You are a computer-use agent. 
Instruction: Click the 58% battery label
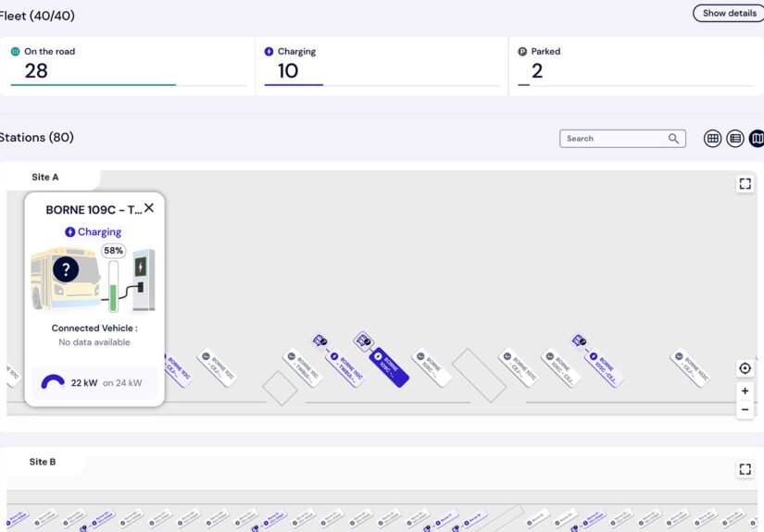(113, 251)
